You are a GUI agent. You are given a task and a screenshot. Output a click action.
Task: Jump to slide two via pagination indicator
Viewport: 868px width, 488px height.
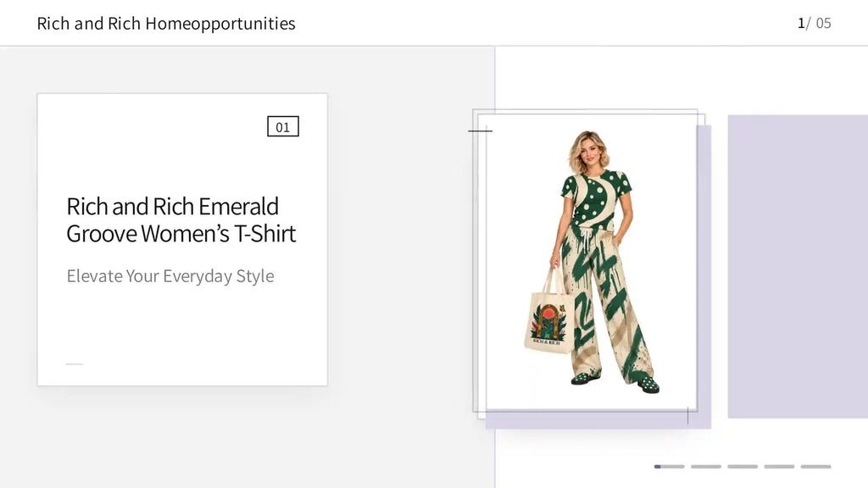pos(706,467)
